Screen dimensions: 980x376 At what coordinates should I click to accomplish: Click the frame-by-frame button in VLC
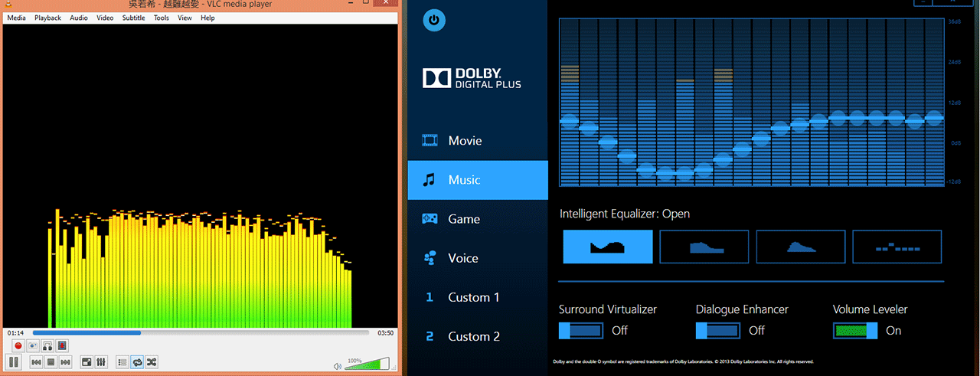click(62, 346)
